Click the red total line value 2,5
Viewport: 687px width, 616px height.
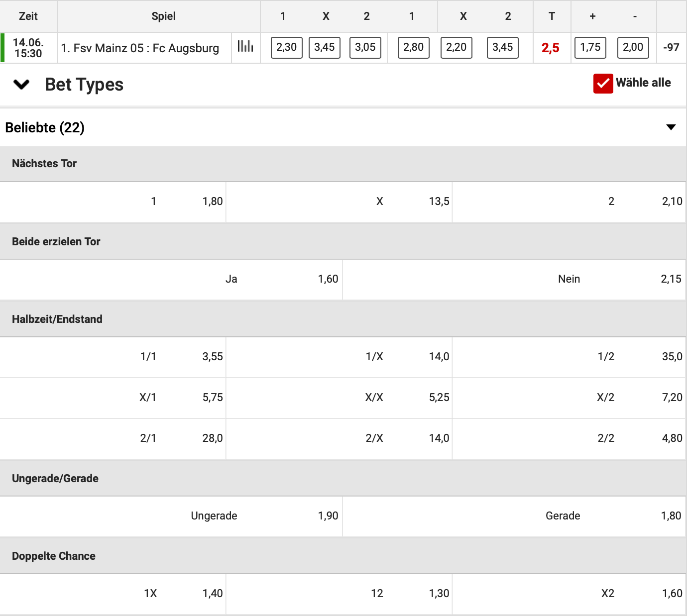coord(551,47)
